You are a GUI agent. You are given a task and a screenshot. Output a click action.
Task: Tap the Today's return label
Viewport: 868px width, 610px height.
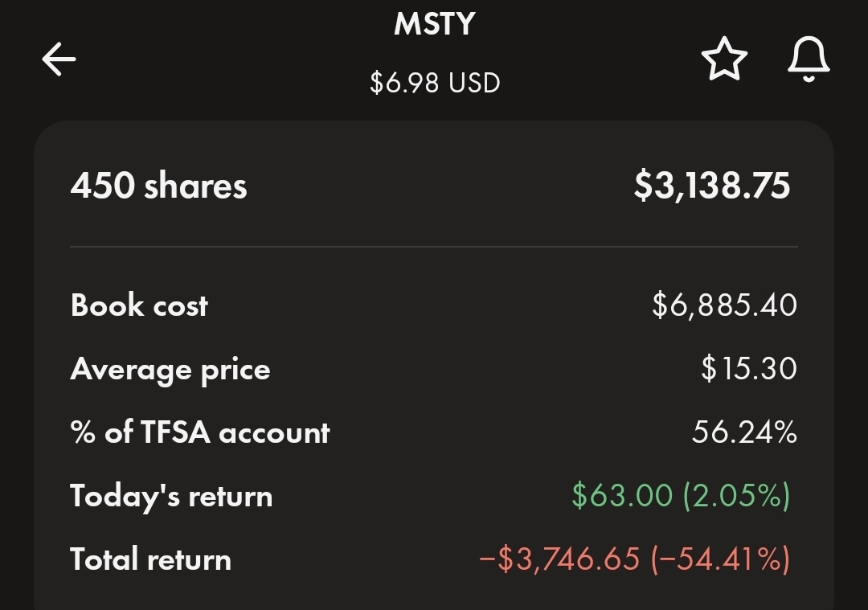pyautogui.click(x=172, y=496)
